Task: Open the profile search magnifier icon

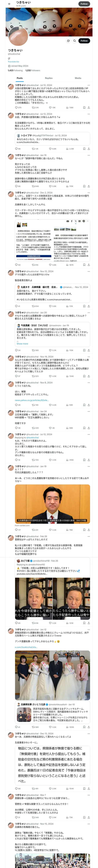Action: [74, 41]
